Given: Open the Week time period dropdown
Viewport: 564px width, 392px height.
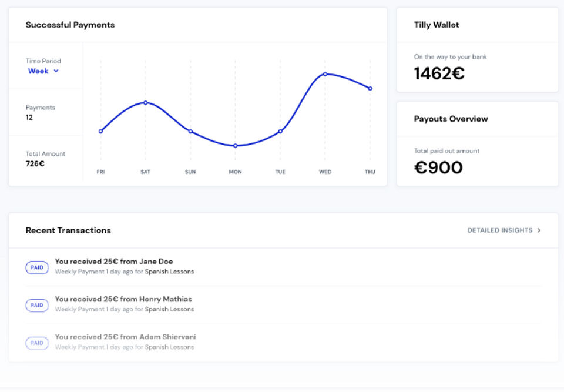Looking at the screenshot, I should 43,71.
